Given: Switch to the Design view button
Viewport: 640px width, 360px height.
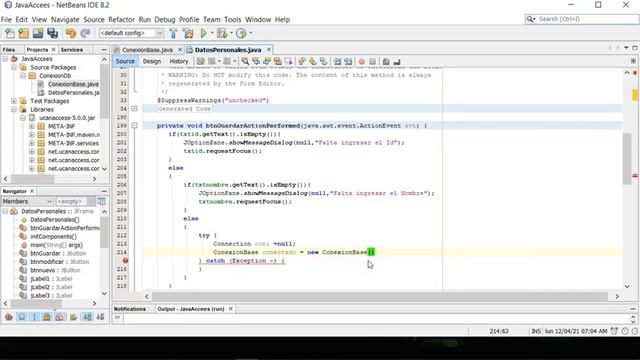Looking at the screenshot, I should click(152, 61).
